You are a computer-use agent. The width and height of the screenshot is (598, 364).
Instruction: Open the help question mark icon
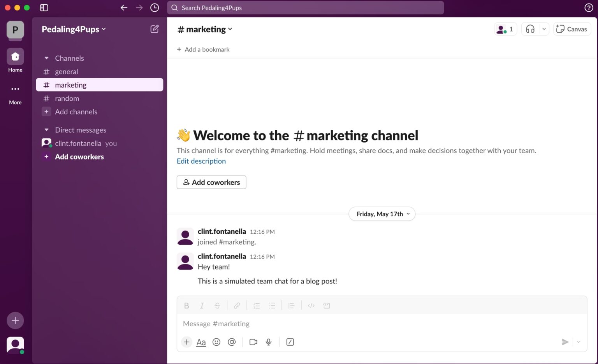[x=589, y=8]
